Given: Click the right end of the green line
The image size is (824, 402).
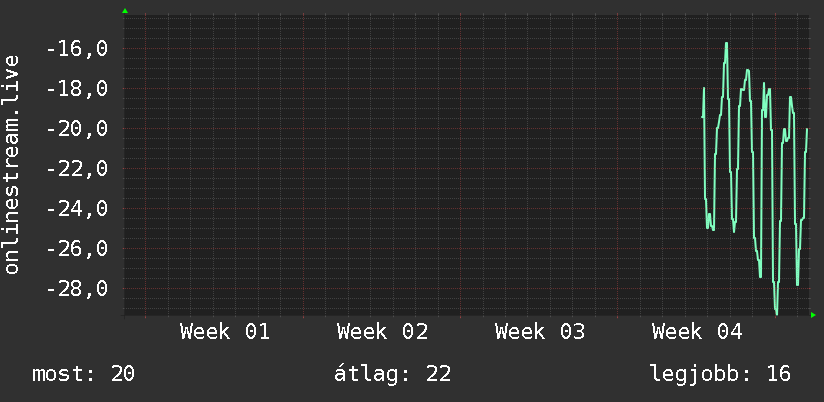Looking at the screenshot, I should 807,129.
